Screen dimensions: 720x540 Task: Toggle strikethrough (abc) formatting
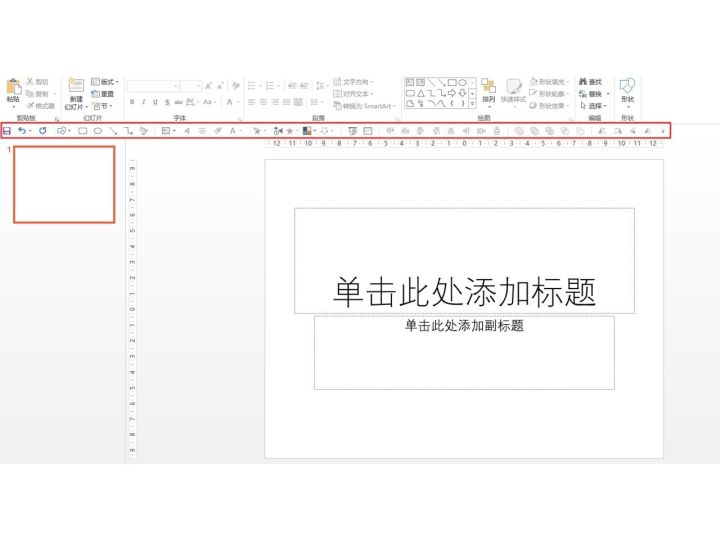[x=179, y=102]
